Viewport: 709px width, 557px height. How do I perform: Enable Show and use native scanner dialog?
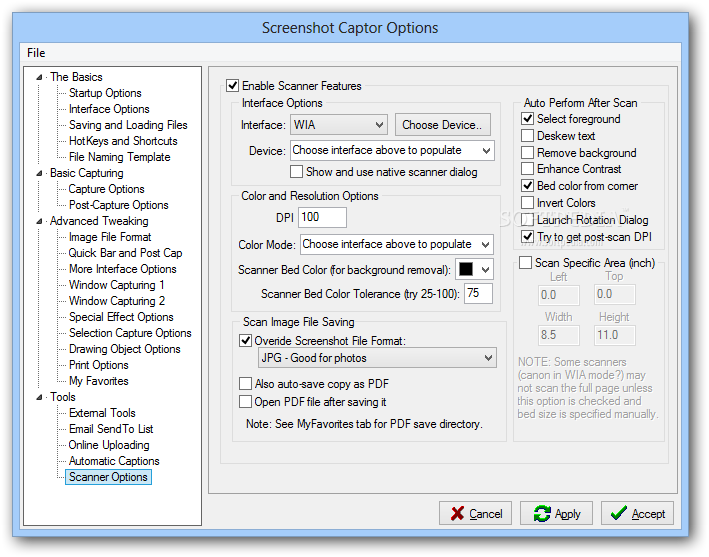pos(296,172)
